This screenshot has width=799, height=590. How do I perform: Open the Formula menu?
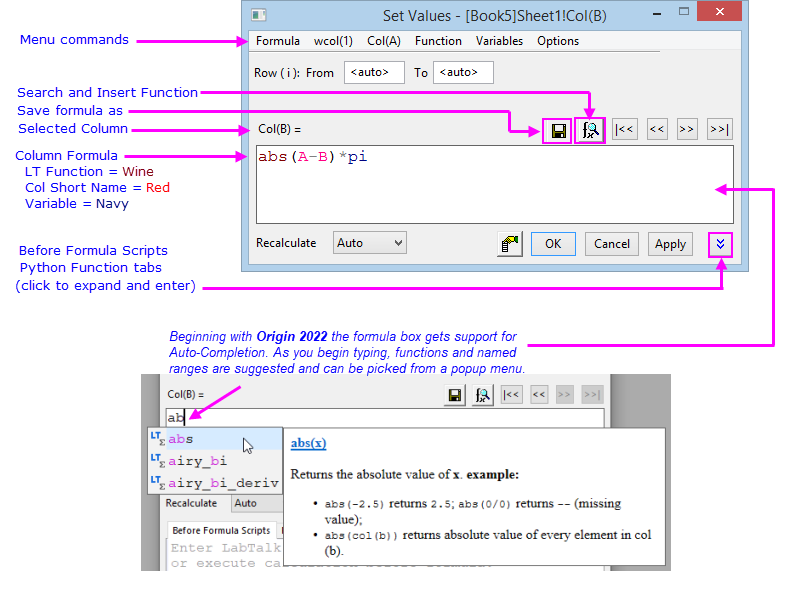(x=278, y=41)
